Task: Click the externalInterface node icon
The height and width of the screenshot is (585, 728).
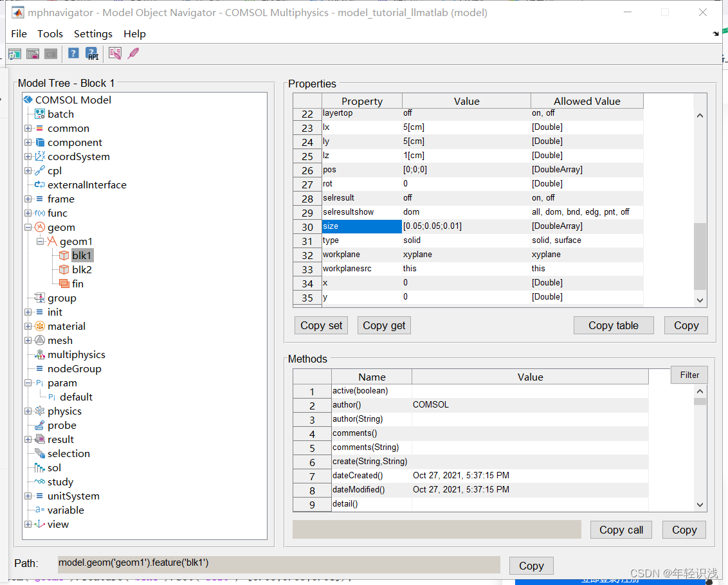Action: point(40,184)
